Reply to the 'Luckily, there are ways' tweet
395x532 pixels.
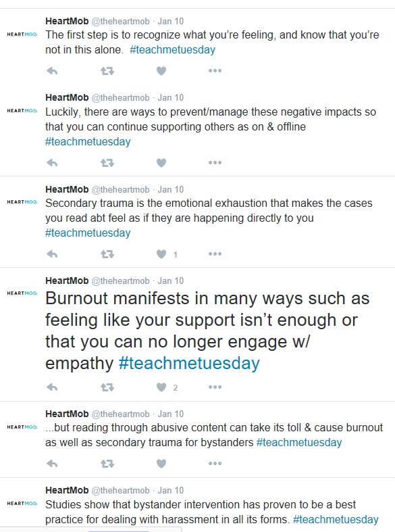[x=52, y=163]
